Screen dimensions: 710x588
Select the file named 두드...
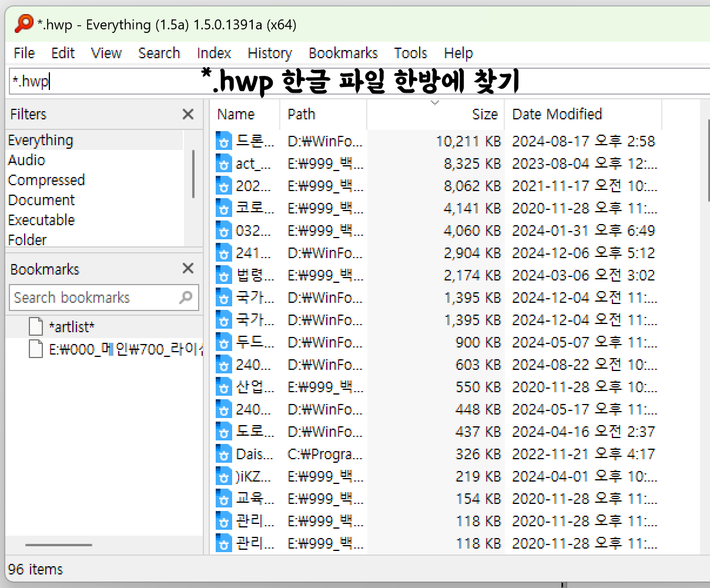tap(255, 342)
